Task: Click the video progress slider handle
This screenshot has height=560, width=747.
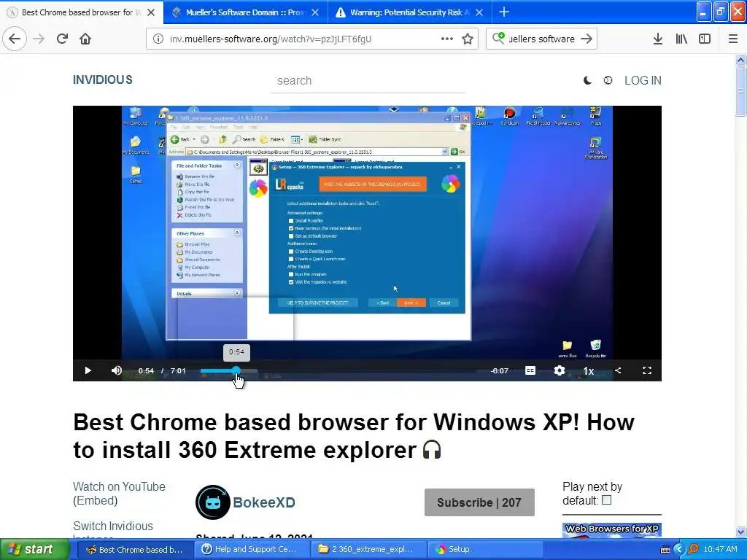Action: (236, 370)
